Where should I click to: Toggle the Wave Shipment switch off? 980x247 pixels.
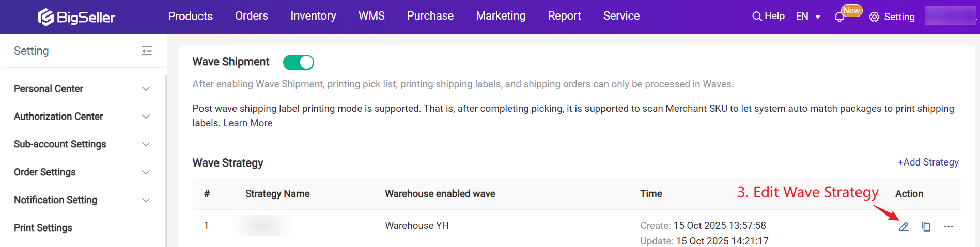[x=299, y=62]
